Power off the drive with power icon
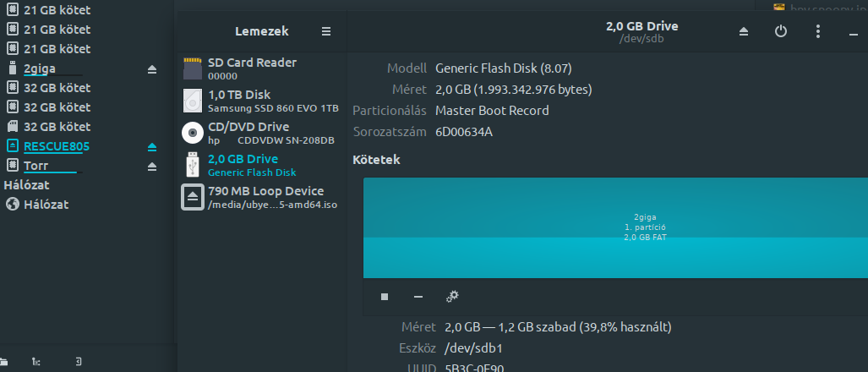The image size is (868, 372). [781, 31]
